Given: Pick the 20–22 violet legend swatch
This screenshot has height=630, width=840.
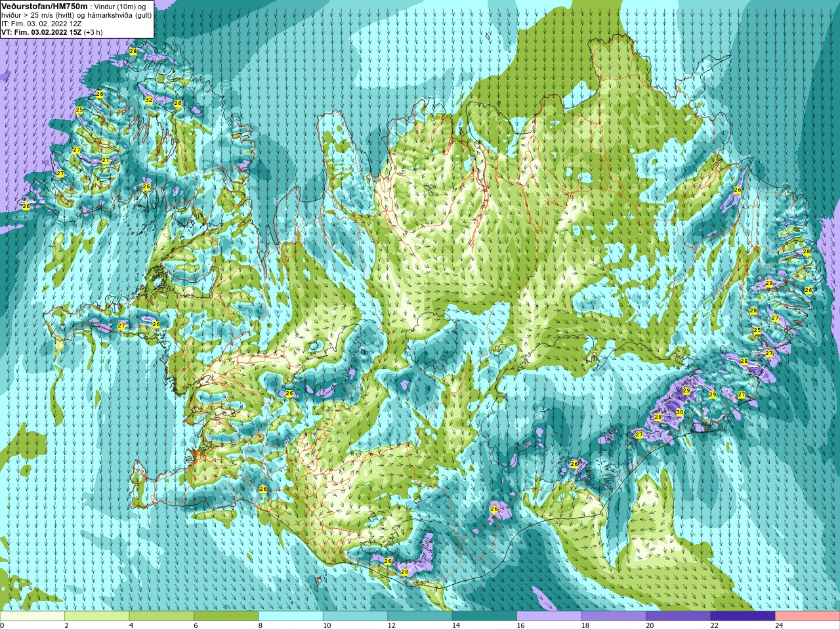Looking at the screenshot, I should click(679, 616).
